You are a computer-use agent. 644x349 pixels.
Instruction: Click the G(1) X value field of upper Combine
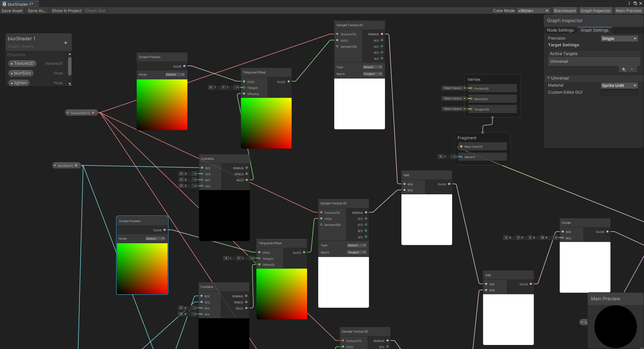(x=187, y=174)
